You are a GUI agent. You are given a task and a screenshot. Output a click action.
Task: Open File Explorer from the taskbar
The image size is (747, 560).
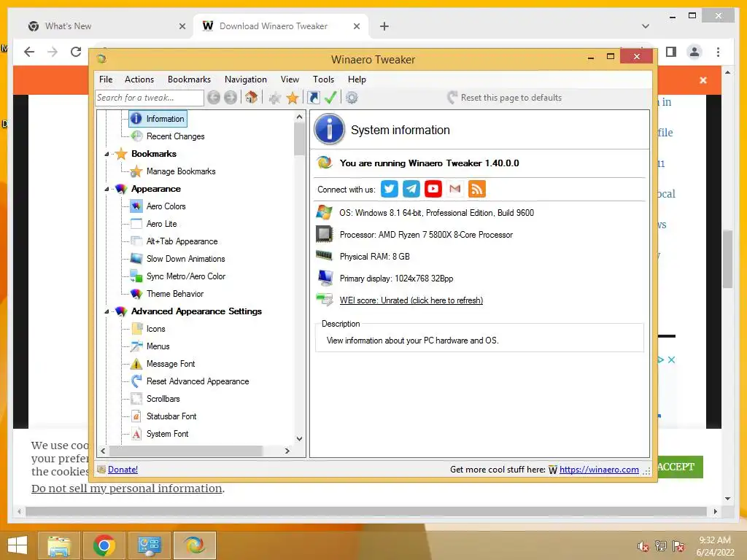pos(58,545)
